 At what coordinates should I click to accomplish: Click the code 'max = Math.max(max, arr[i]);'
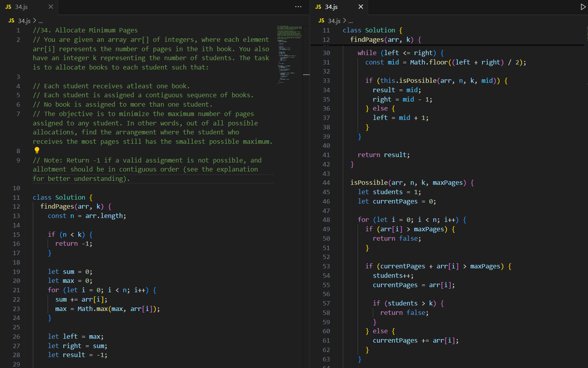[x=108, y=309]
